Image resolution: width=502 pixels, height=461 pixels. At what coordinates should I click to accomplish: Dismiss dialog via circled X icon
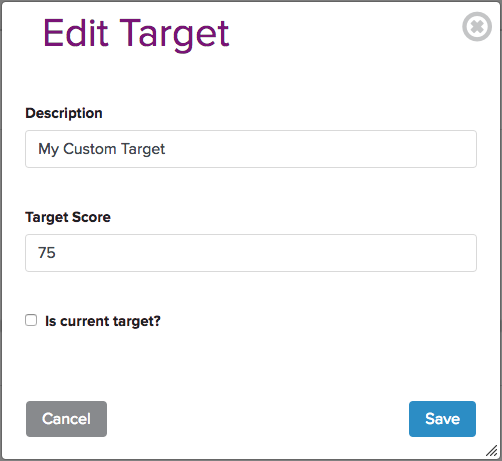tap(477, 27)
